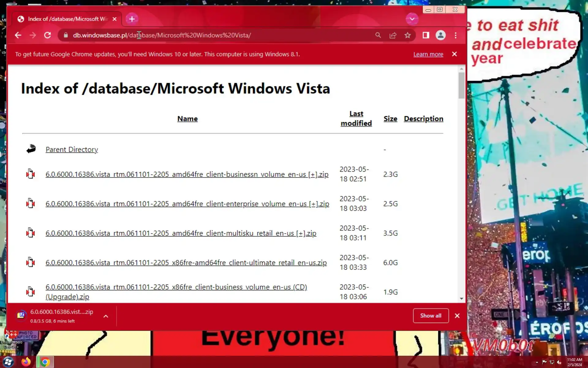588x368 pixels.
Task: Open Firefox from the taskbar
Action: tap(26, 362)
